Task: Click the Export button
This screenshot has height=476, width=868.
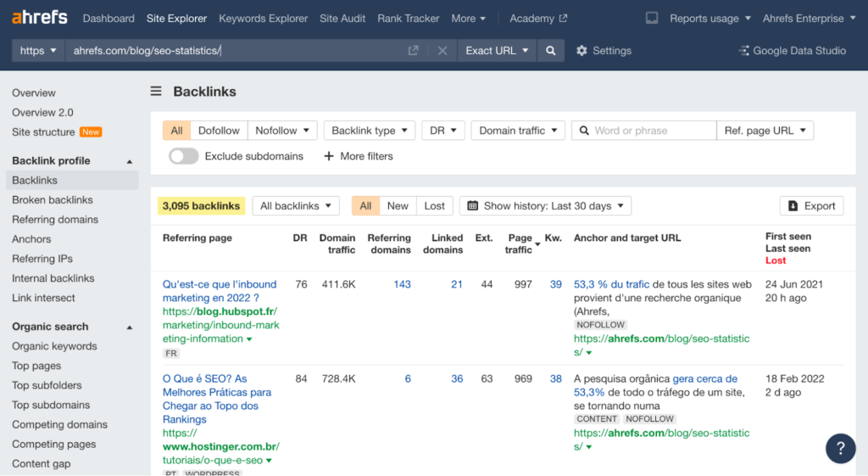Action: (x=811, y=206)
